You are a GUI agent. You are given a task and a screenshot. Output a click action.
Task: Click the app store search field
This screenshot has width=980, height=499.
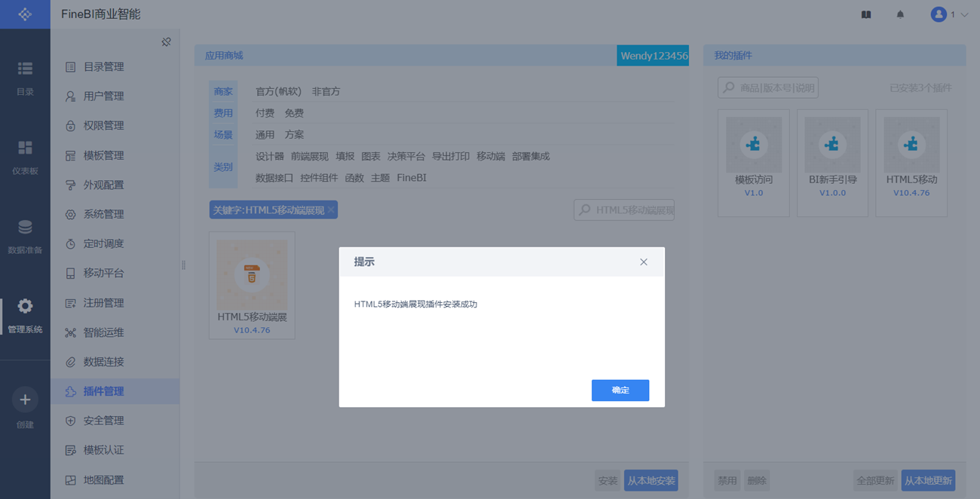click(x=624, y=210)
